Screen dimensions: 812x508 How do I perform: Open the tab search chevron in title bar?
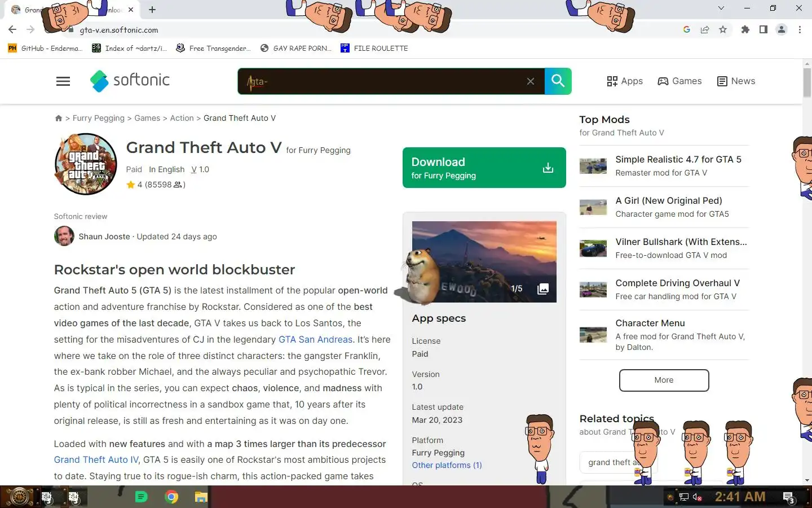point(721,8)
